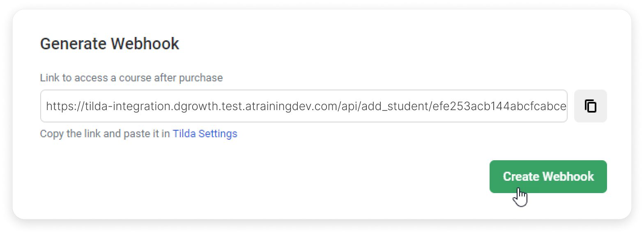Click the word 'Webhook' in the card title

[x=145, y=44]
